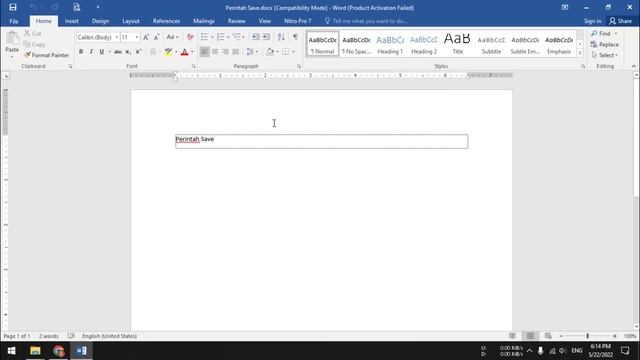Set Align Right paragraph alignment
The image size is (640, 360).
point(225,52)
